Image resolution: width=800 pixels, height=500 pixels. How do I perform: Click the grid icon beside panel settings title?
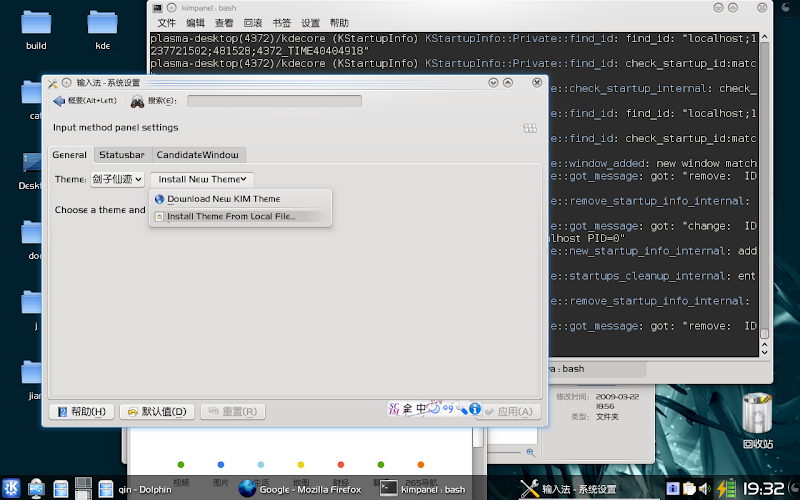coord(530,128)
